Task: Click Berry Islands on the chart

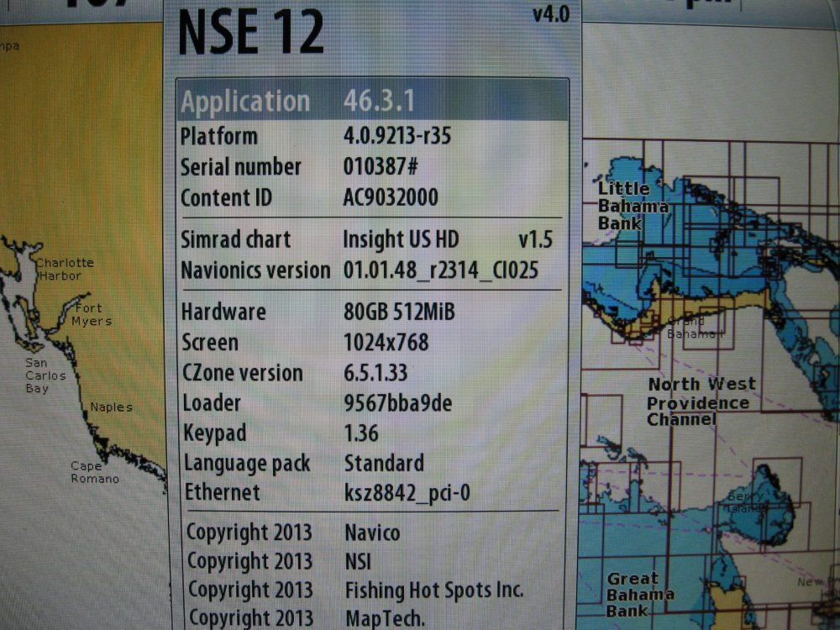Action: 745,502
